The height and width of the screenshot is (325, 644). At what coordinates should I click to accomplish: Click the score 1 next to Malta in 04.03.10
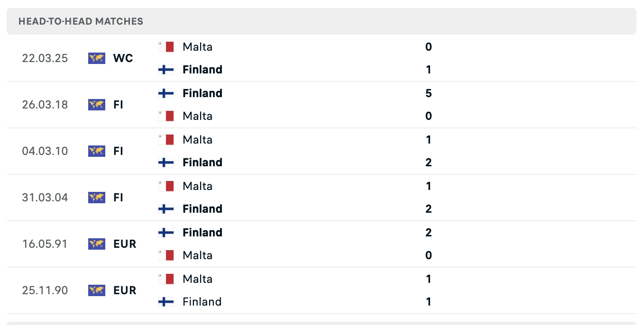428,139
